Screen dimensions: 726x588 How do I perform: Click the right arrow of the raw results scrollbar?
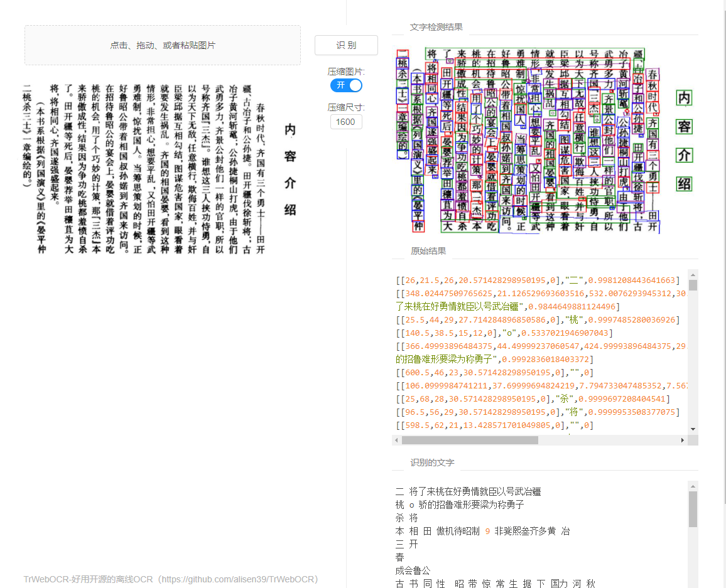pyautogui.click(x=682, y=440)
